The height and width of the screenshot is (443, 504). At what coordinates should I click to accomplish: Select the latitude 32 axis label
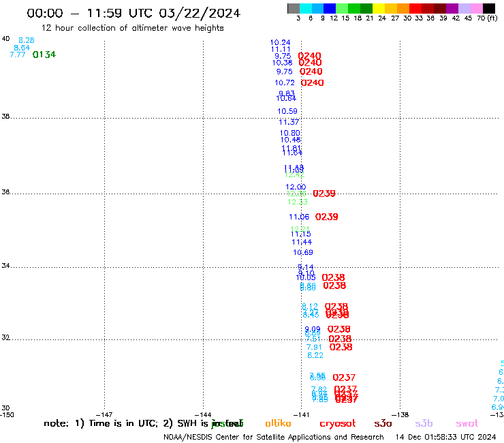[5, 338]
